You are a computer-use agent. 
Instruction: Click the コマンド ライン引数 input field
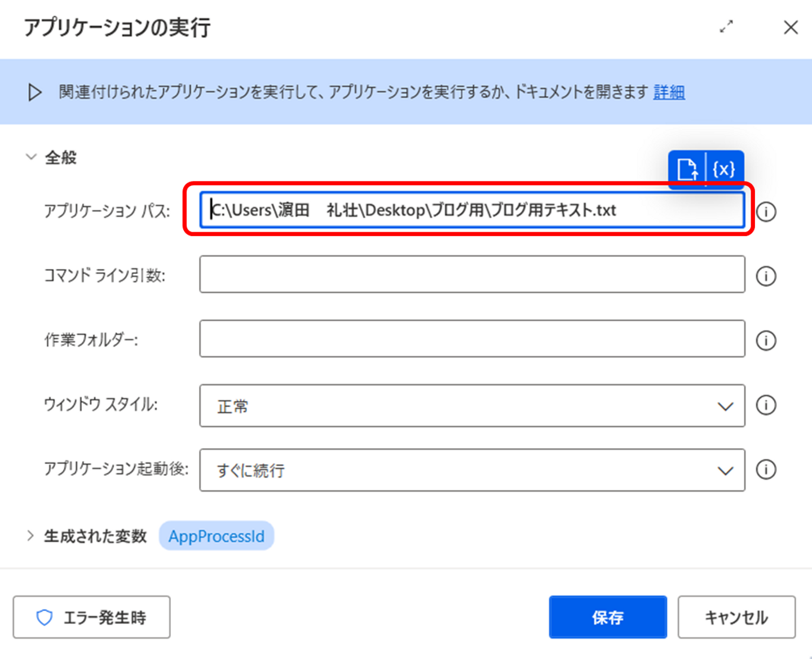pyautogui.click(x=472, y=275)
